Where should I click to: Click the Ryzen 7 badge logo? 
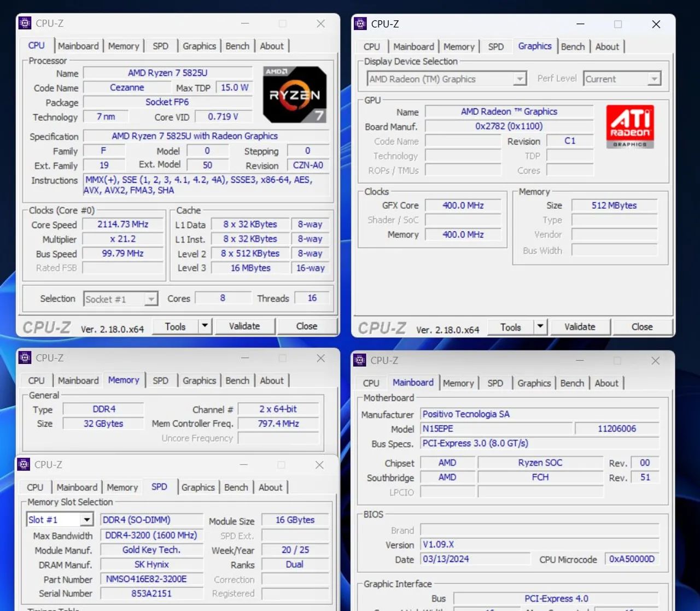coord(294,95)
